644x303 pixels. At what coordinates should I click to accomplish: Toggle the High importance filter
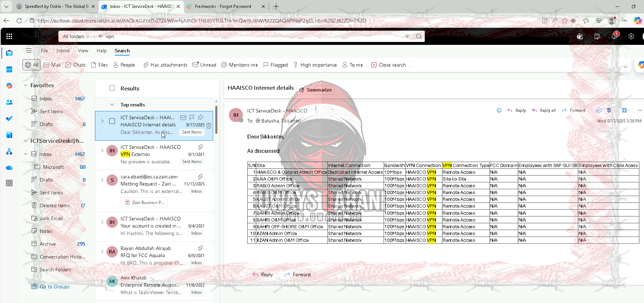[x=315, y=65]
